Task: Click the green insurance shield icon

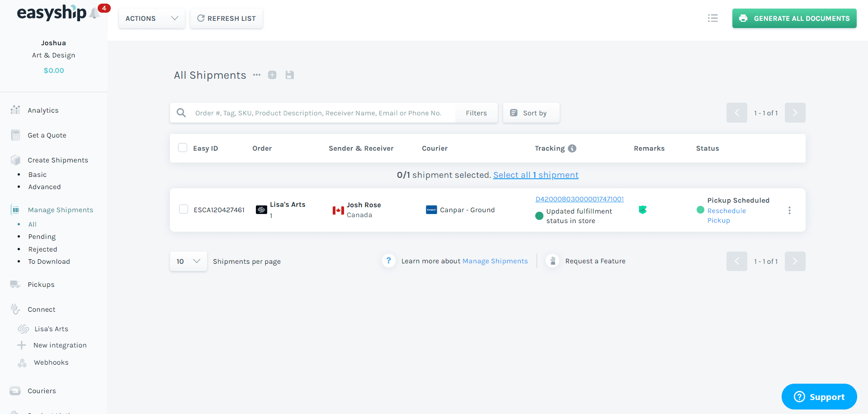Action: coord(642,209)
